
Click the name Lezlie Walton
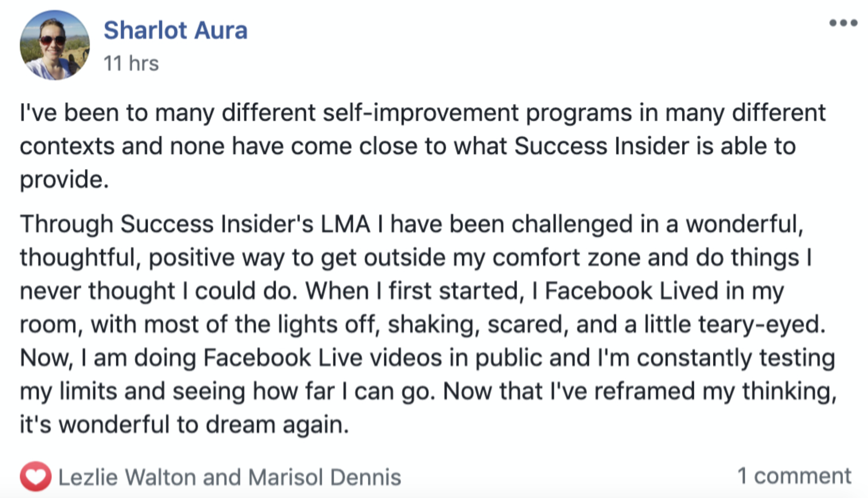click(127, 477)
